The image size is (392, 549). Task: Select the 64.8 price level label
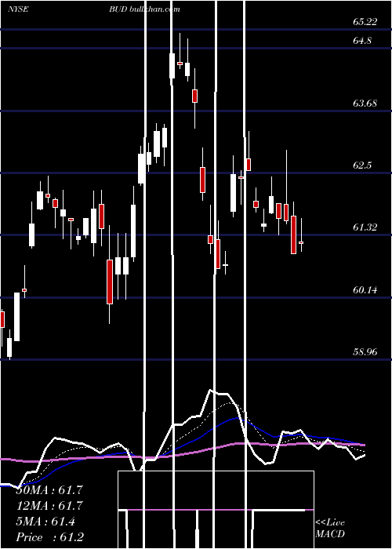[x=362, y=41]
